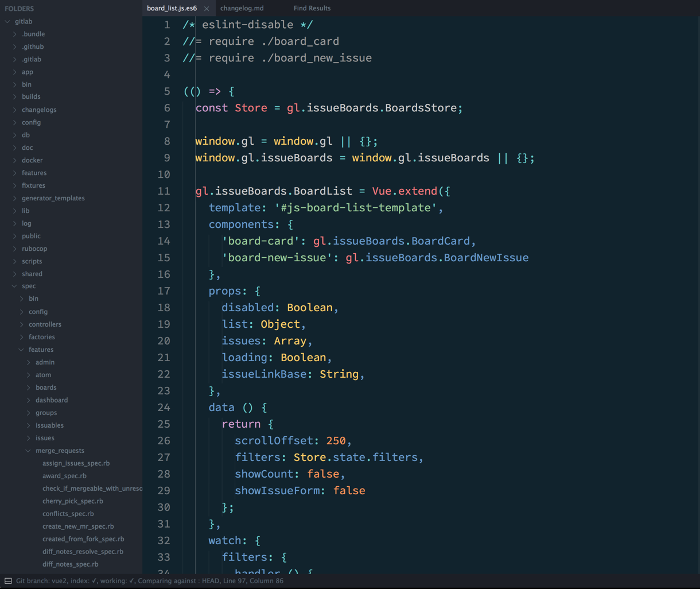The image size is (700, 589).
Task: Place cursor on 'Vue.extend' code
Action: (404, 191)
